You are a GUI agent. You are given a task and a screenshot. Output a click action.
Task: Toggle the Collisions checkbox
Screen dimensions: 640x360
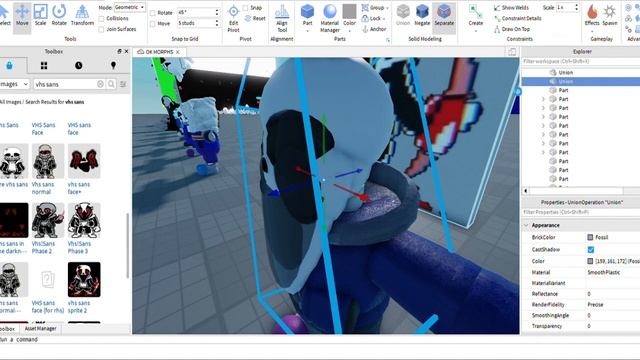(x=101, y=18)
